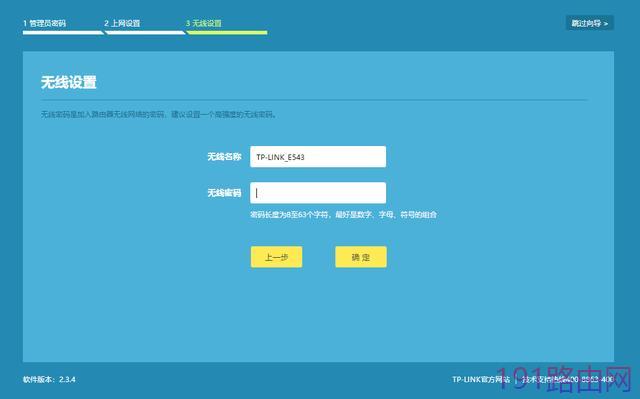
Task: Switch to step 2 上网设置 tab
Action: click(x=122, y=23)
